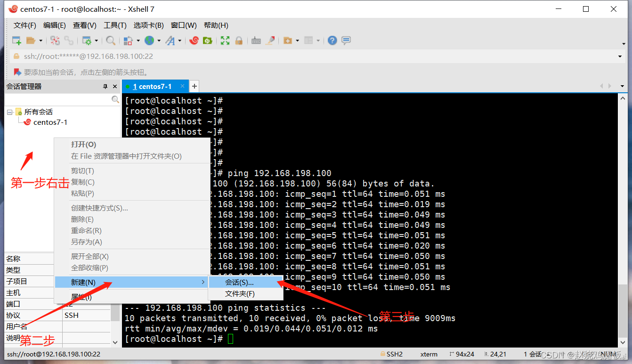The image size is (632, 364).
Task: Click the pane layout toolbar icon
Action: pyautogui.click(x=308, y=40)
